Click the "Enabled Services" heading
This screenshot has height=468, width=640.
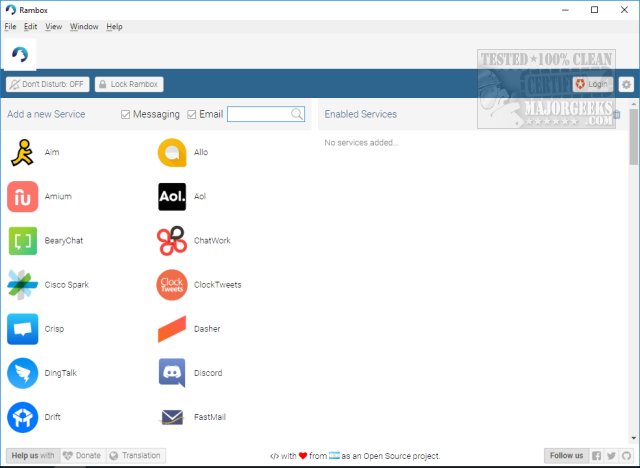(360, 114)
